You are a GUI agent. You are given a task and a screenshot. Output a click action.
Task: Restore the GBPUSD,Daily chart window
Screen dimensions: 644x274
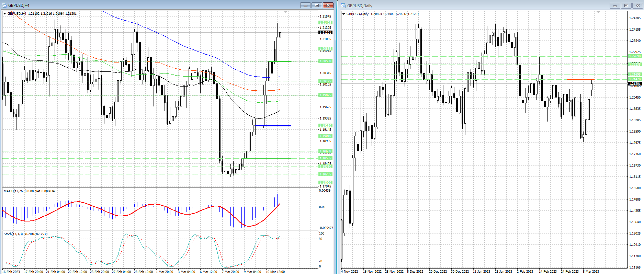point(626,5)
